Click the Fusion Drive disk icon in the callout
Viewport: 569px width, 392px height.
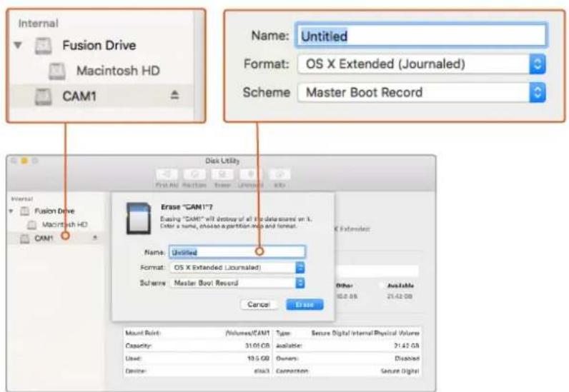43,46
